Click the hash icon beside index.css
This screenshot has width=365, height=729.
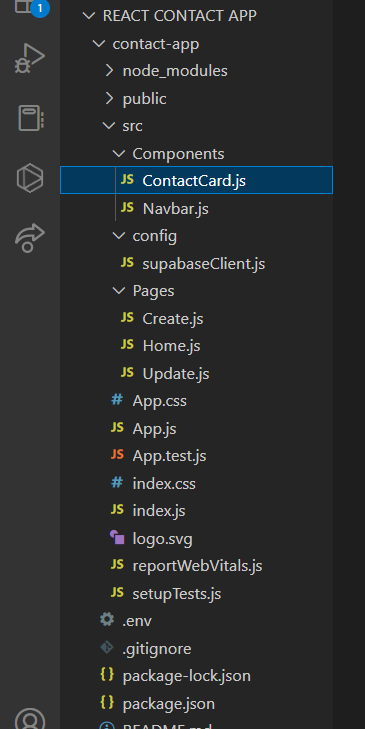pyautogui.click(x=117, y=483)
